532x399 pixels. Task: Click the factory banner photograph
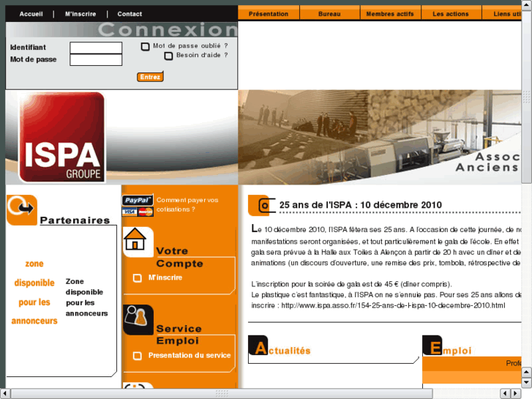[x=380, y=137]
